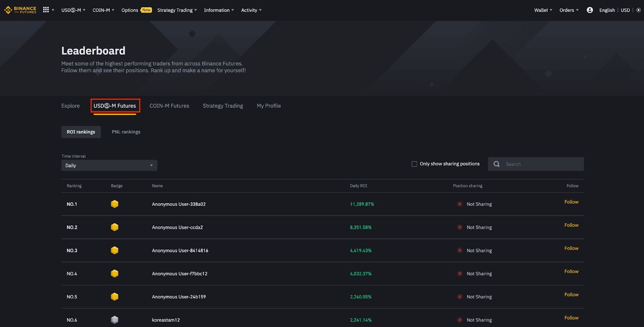Click the gold badge of Anonymous User-ccda2
This screenshot has height=327, width=644.
[x=115, y=227]
